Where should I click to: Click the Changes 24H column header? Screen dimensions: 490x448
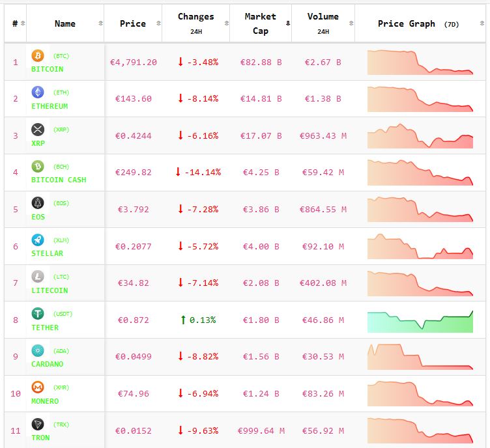tap(195, 23)
